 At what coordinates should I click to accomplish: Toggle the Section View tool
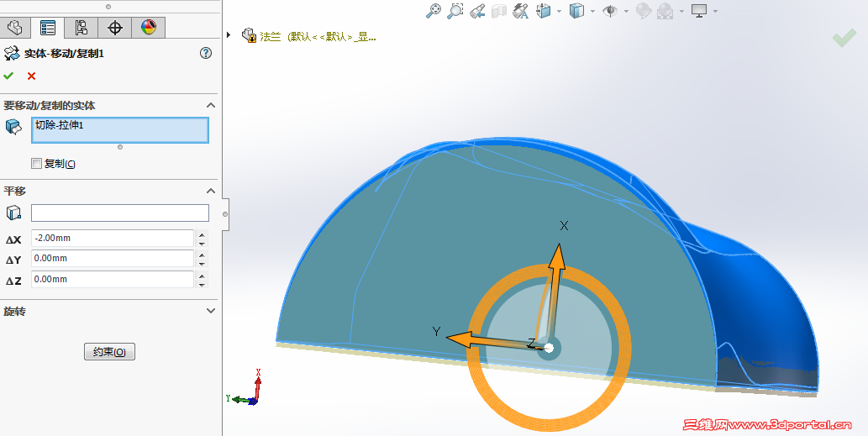click(499, 11)
